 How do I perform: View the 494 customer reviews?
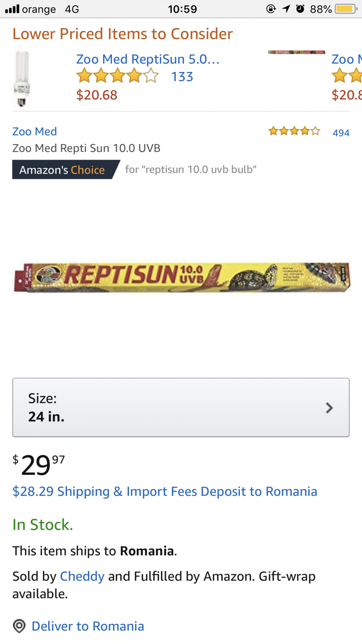click(x=341, y=132)
